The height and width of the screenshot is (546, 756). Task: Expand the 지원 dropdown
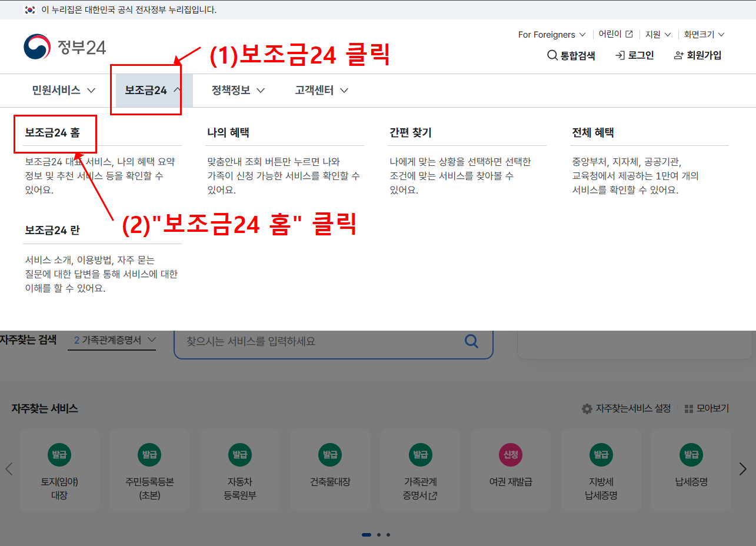(658, 35)
